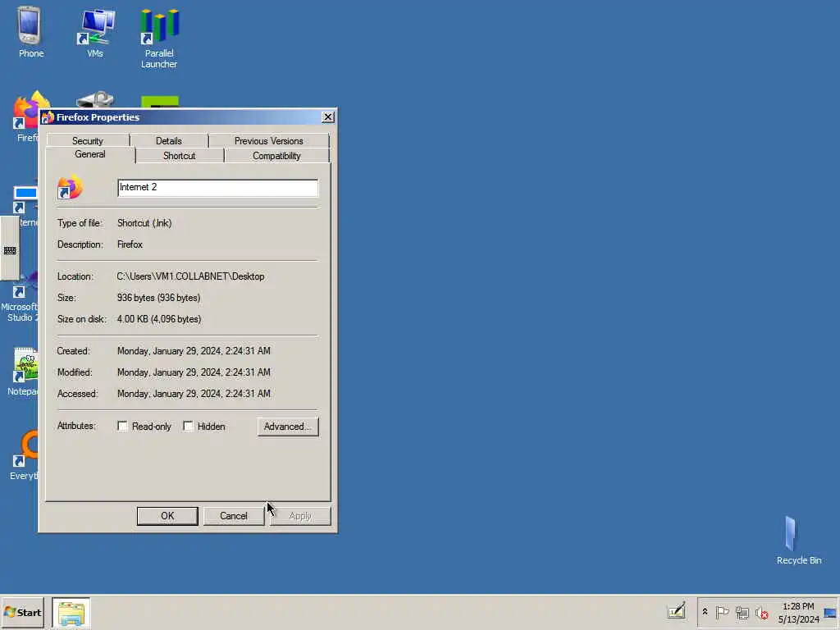Click the 4.00 KB size on disk value

[159, 319]
